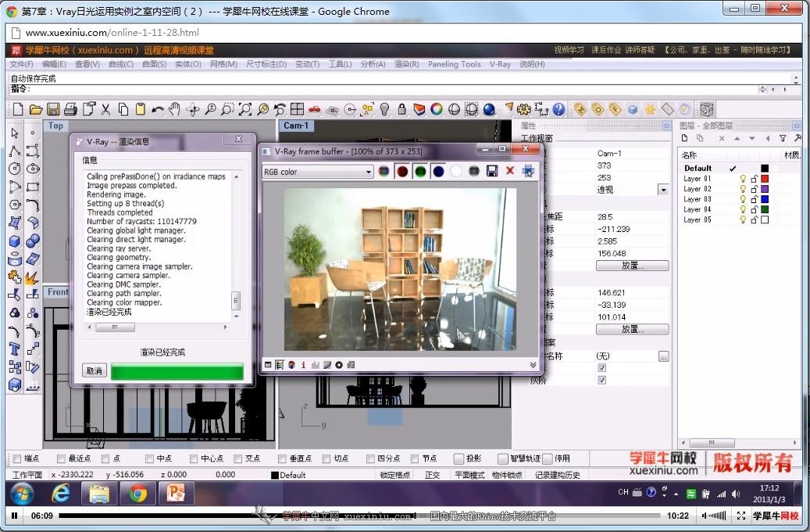Open the 文件(F) menu
Screen dimensions: 810x532
pos(21,64)
